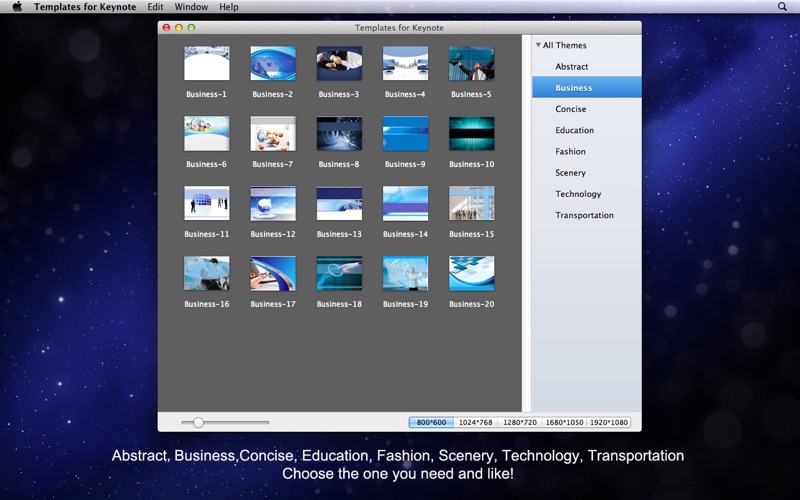This screenshot has height=500, width=800.
Task: Select the Business-10 teal template
Action: 471,133
